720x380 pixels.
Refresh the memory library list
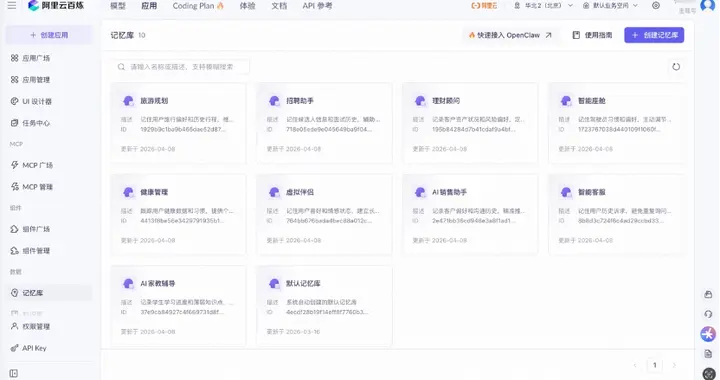[676, 67]
